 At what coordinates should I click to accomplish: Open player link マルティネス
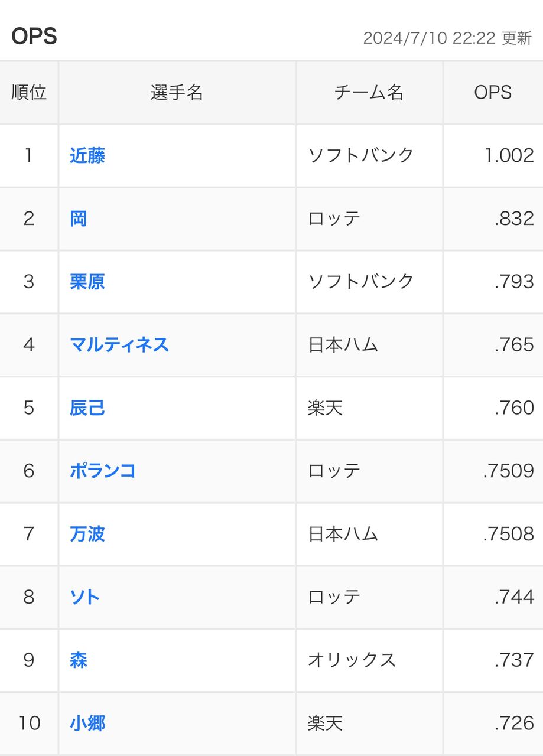119,345
